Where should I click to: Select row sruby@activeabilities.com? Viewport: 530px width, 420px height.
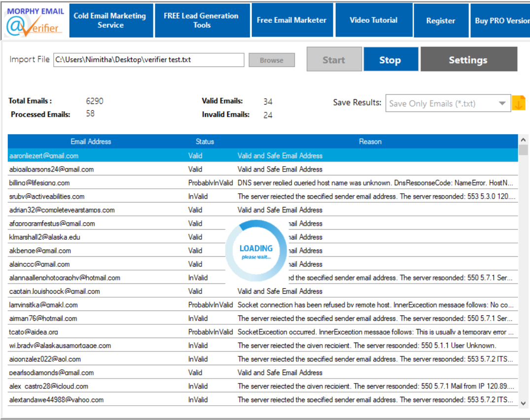263,196
